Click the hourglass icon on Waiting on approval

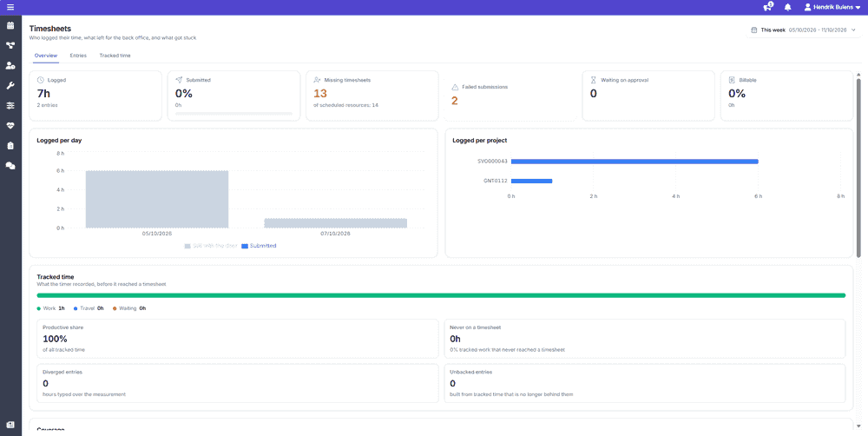[594, 80]
